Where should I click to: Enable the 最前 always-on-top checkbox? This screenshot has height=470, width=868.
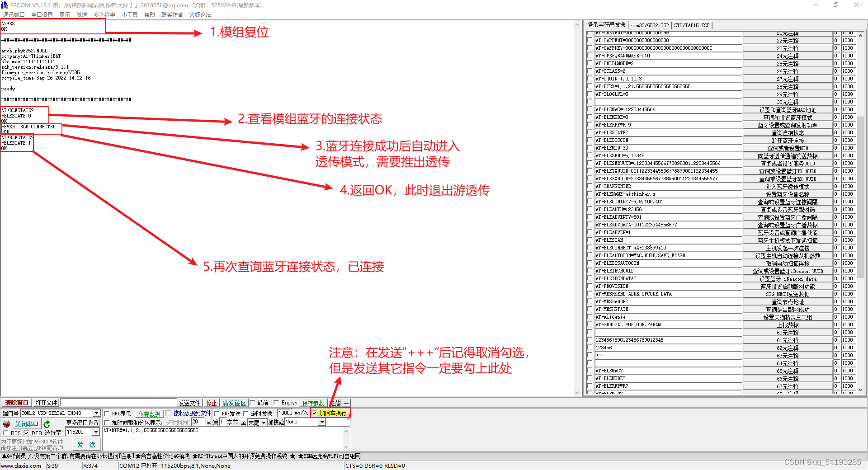click(252, 403)
